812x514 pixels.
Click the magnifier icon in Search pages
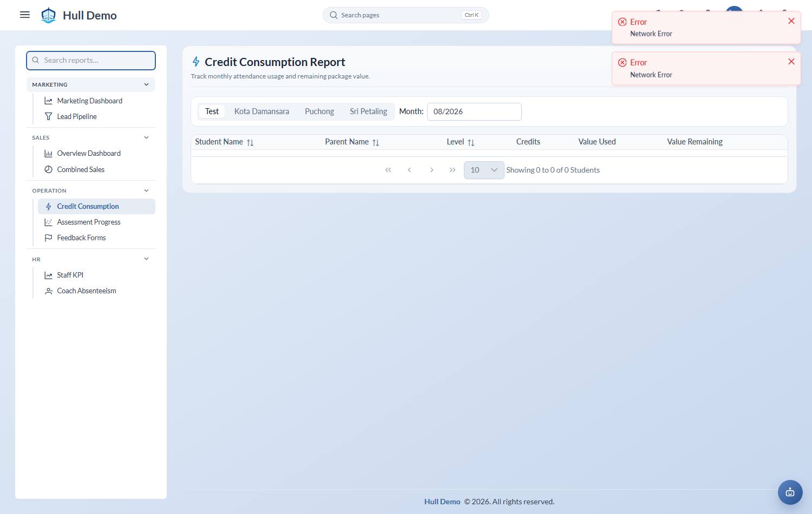[x=333, y=15]
